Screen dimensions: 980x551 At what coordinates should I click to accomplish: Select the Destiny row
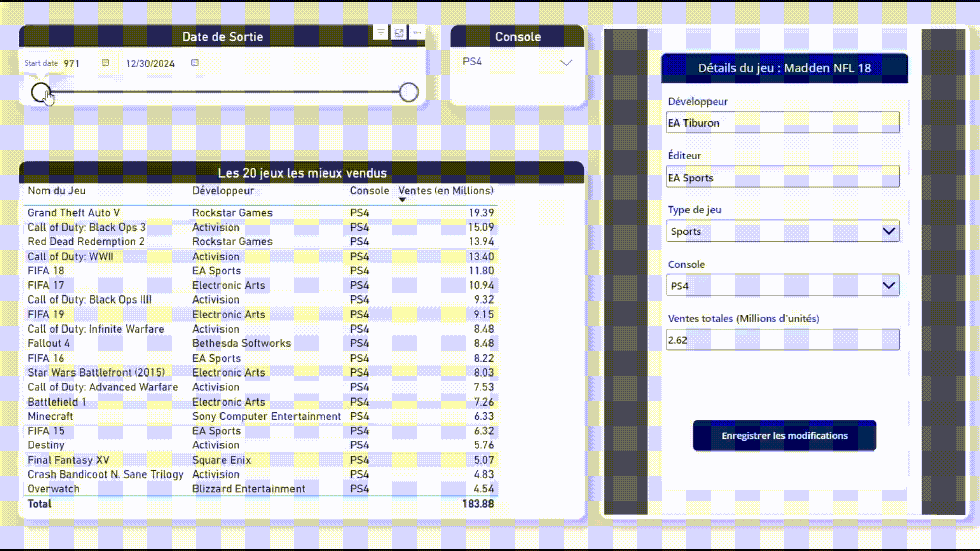[260, 445]
